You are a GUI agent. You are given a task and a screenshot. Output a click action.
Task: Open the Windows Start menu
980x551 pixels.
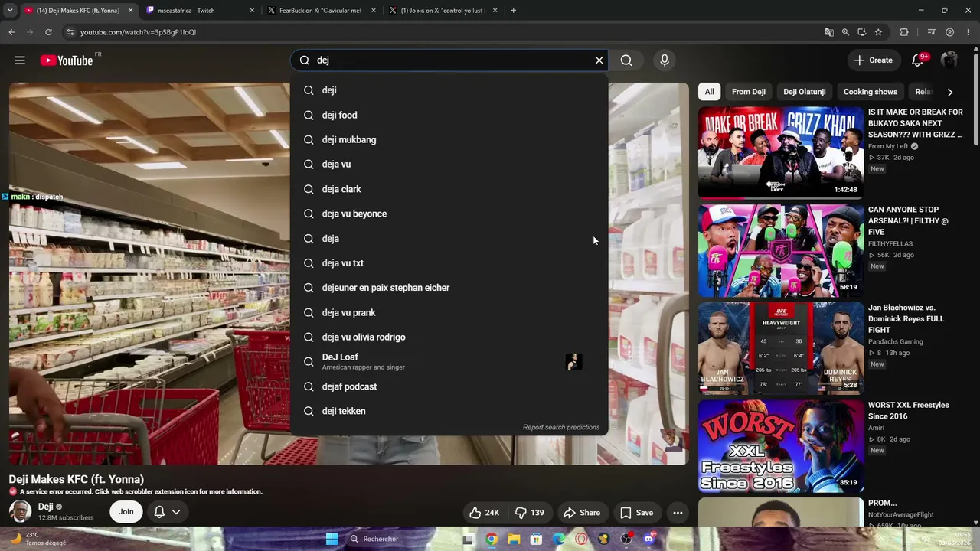332,539
